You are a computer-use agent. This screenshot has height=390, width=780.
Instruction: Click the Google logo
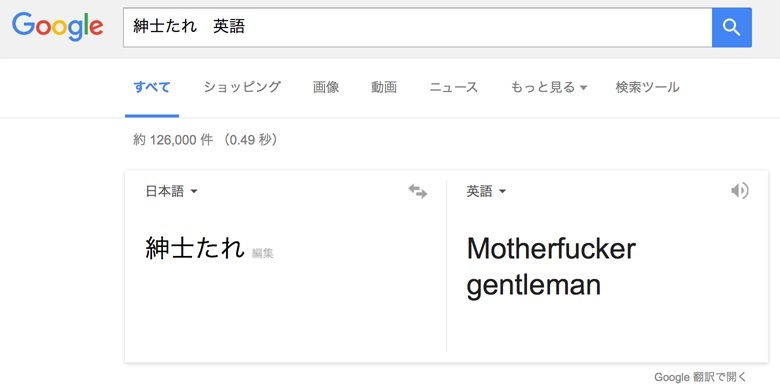[57, 27]
